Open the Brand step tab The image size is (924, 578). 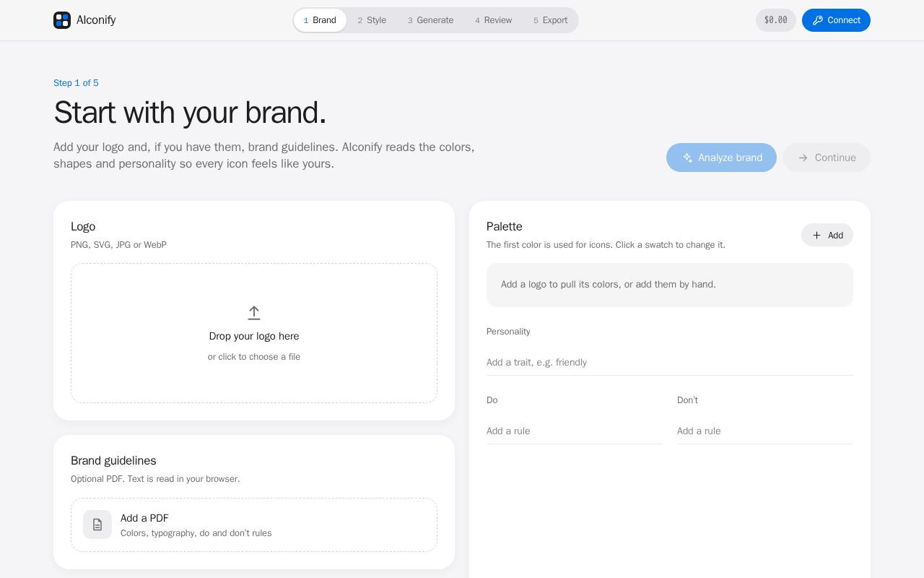[x=320, y=20]
